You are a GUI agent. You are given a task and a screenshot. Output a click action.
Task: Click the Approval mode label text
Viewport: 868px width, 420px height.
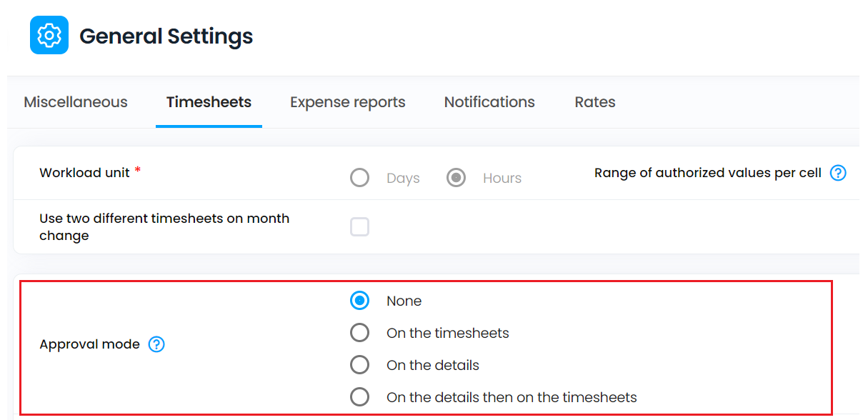point(89,344)
